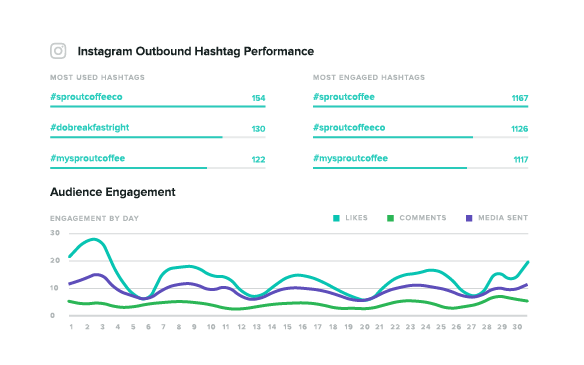Open #mysproutcoffee in most used hashtags
584x365 pixels.
coord(88,158)
